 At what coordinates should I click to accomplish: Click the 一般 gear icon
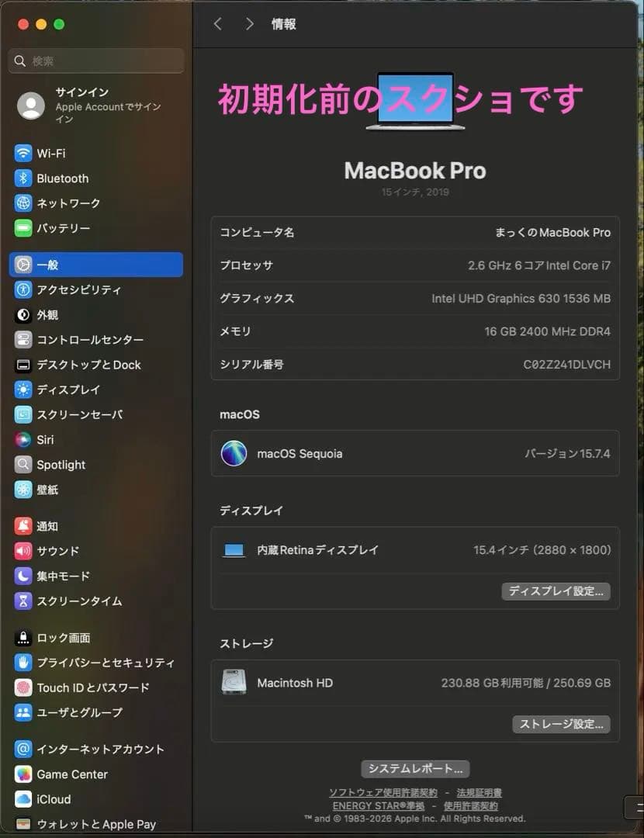(23, 265)
